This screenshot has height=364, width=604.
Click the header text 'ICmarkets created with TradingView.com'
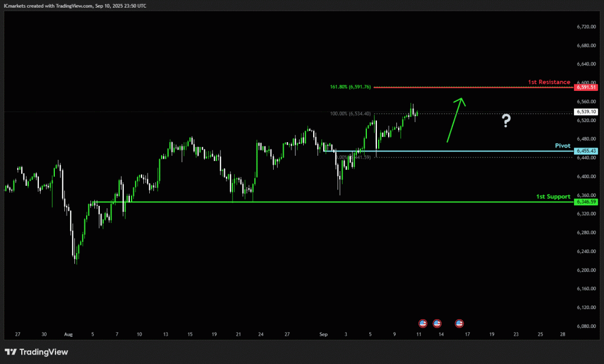click(x=48, y=6)
